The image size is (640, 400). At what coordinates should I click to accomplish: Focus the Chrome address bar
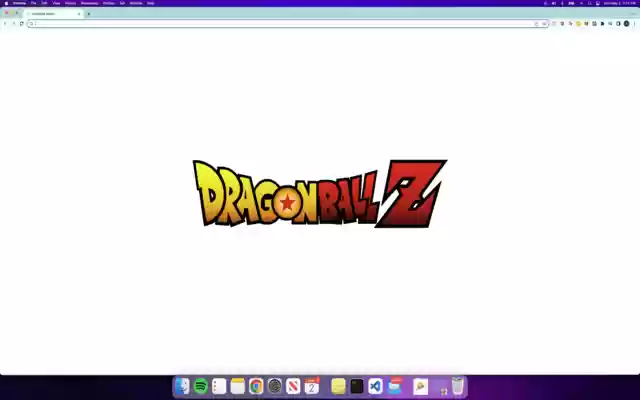click(x=286, y=24)
